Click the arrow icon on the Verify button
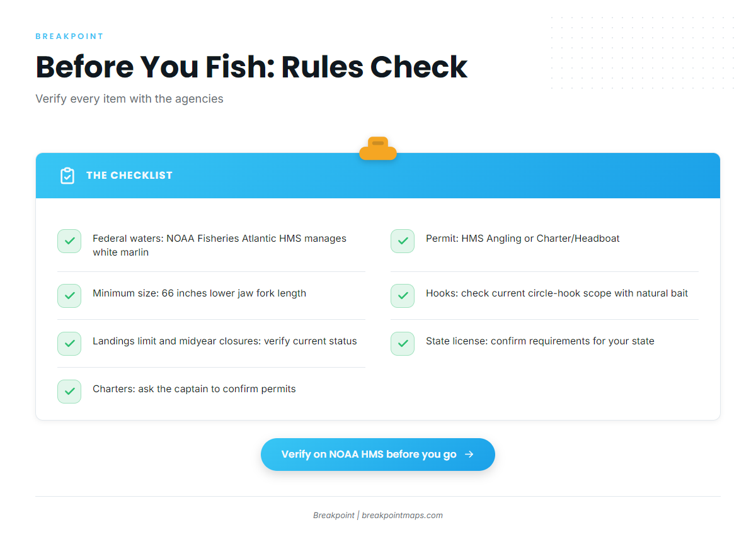Viewport: 756px width, 537px height. point(469,454)
